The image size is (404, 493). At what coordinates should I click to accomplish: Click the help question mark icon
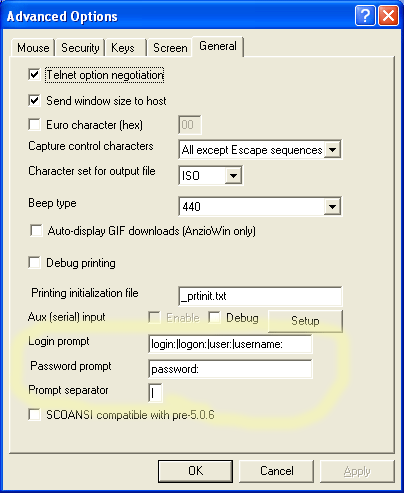point(365,15)
